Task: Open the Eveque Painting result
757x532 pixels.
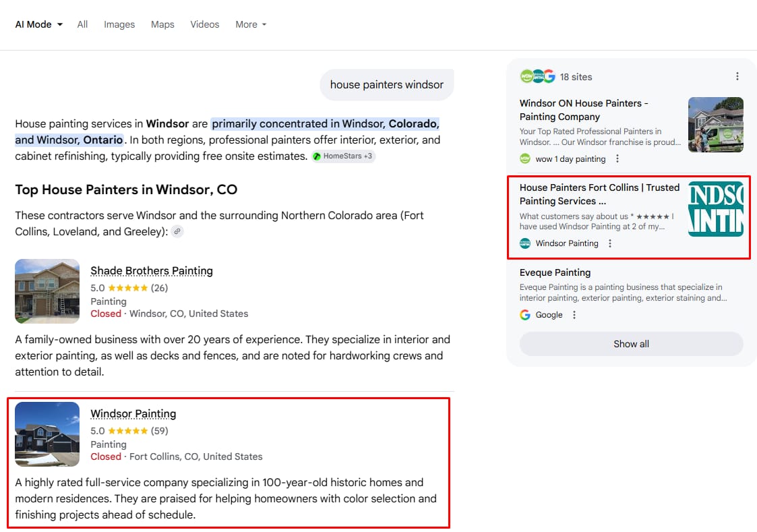Action: click(555, 273)
